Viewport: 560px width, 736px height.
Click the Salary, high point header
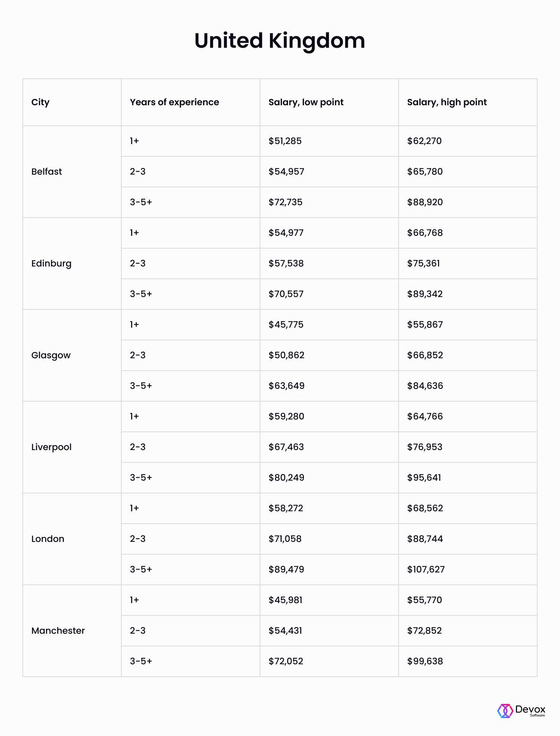[x=447, y=102]
